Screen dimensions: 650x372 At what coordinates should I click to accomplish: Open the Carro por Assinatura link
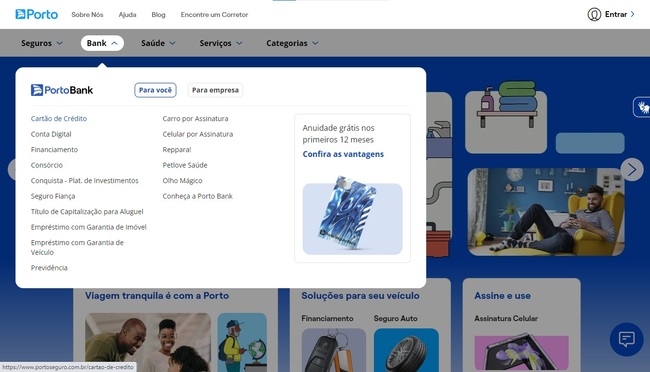tap(195, 119)
